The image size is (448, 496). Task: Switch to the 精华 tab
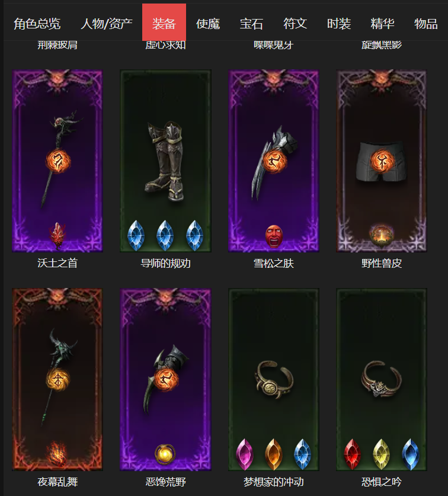[x=382, y=24]
